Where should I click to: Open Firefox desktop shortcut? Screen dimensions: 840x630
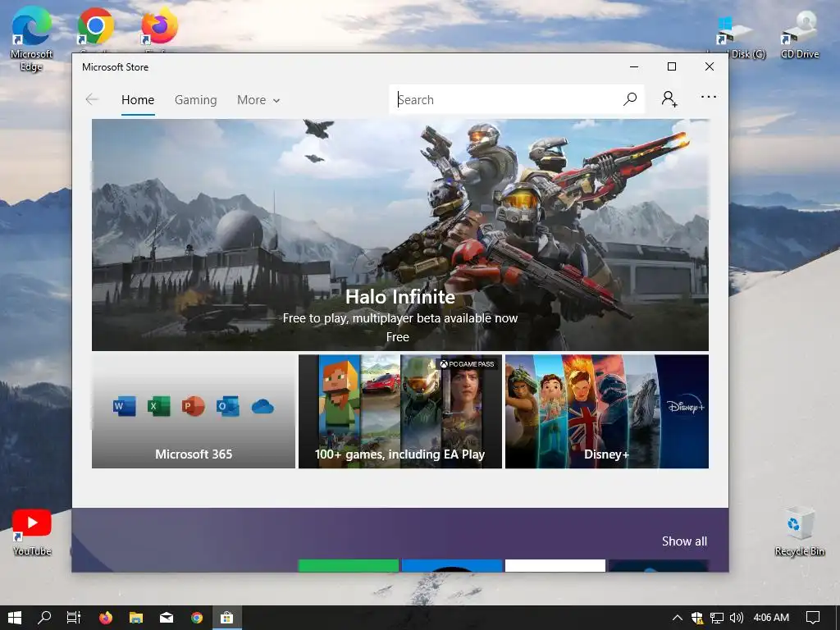tap(160, 25)
